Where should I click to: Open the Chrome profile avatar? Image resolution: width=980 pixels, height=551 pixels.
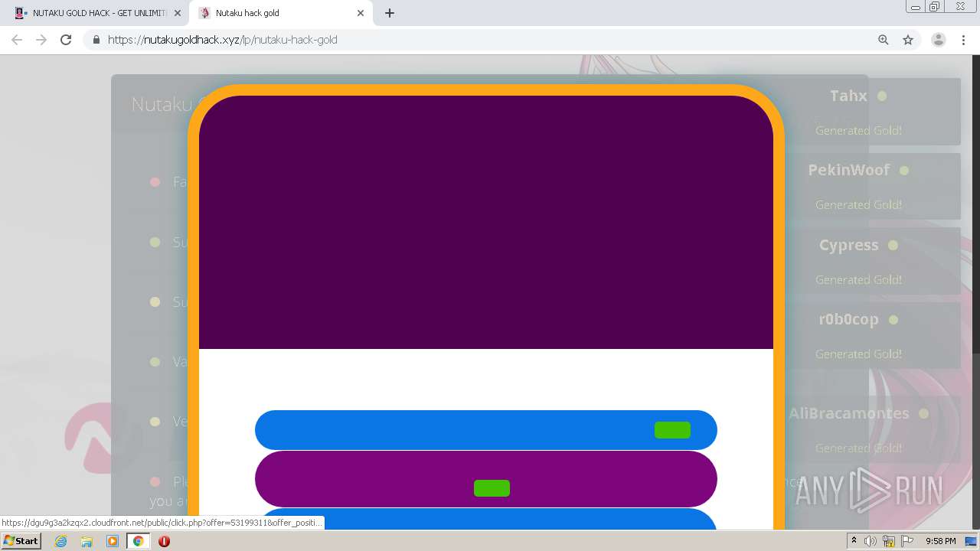[939, 40]
